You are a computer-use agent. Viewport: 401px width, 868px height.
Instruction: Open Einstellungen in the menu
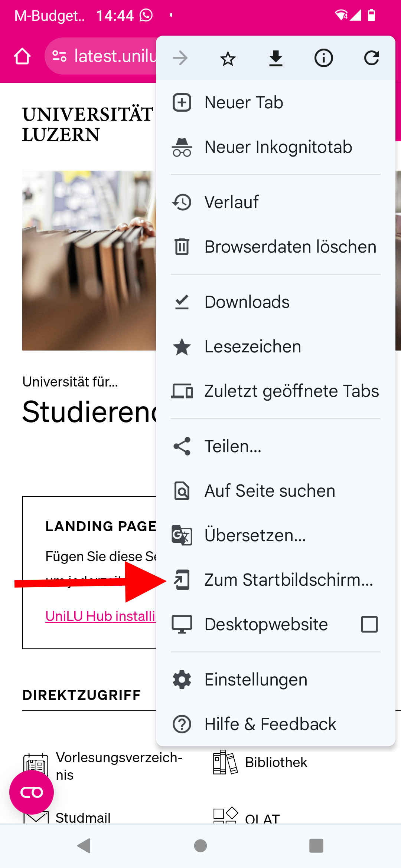276,680
